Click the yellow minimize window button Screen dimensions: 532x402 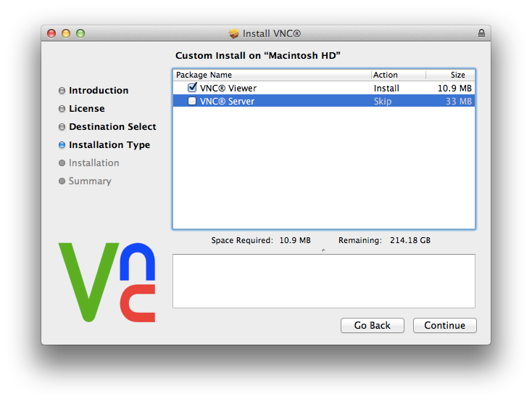point(66,33)
